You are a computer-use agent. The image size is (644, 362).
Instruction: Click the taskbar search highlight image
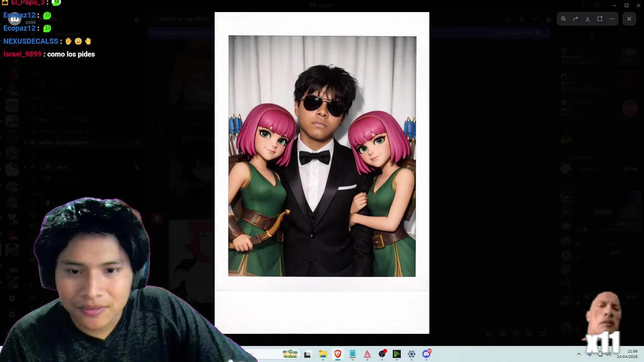pos(290,354)
